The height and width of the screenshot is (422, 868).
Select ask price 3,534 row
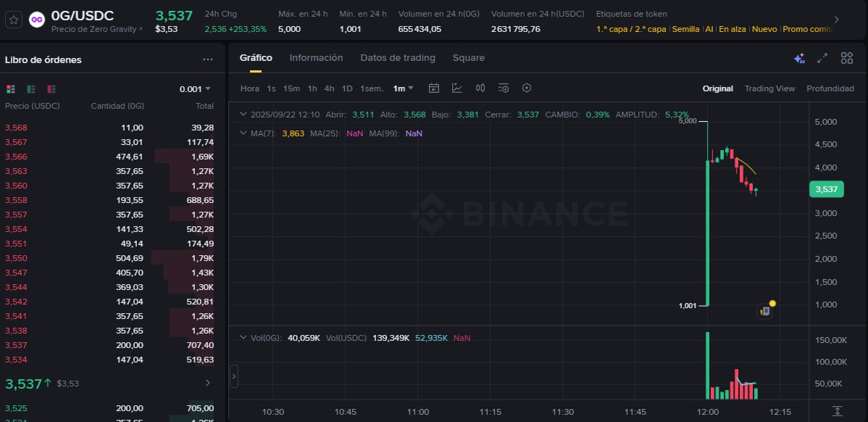point(109,360)
